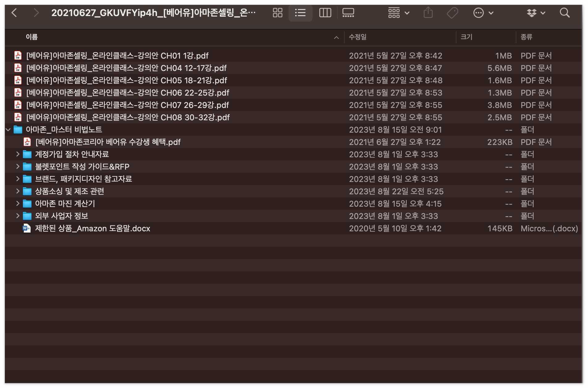Select file name 강의안 CH08 30-32강.pdf
Image resolution: width=588 pixels, height=388 pixels.
[128, 117]
